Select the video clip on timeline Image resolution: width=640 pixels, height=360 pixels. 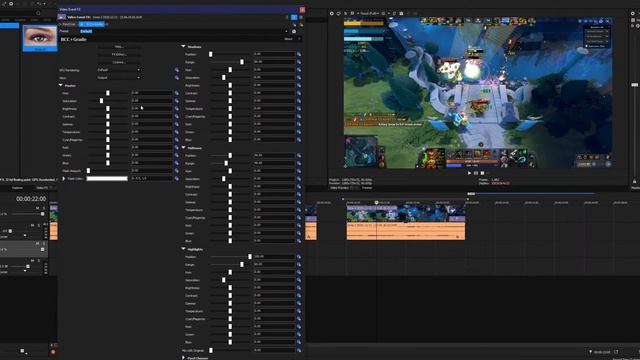tap(406, 213)
